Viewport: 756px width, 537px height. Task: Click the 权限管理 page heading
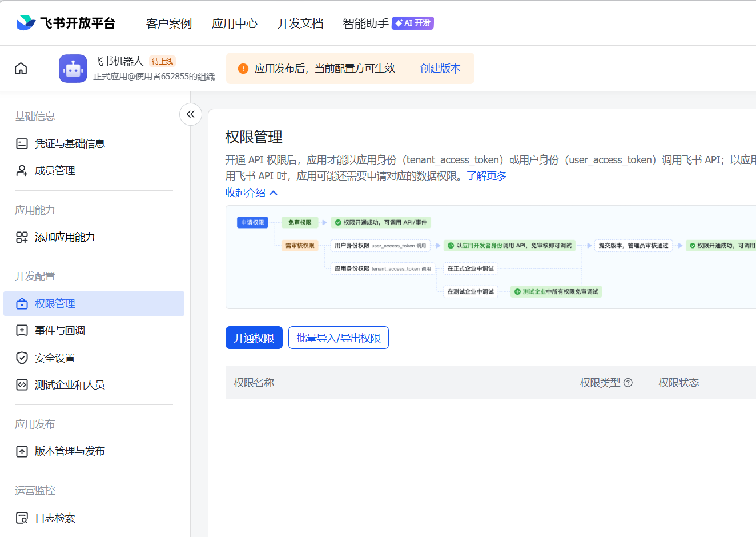[x=254, y=137]
